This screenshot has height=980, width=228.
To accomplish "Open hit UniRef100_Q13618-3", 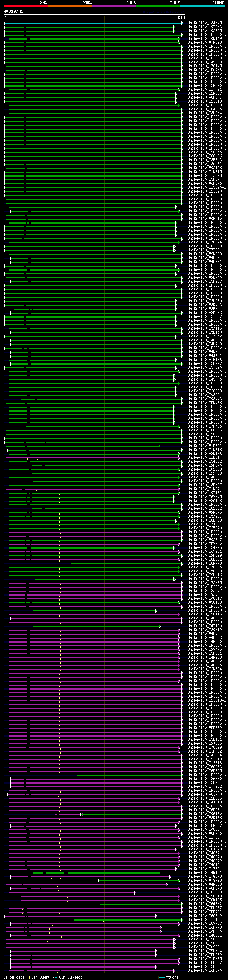I will point(207,759).
